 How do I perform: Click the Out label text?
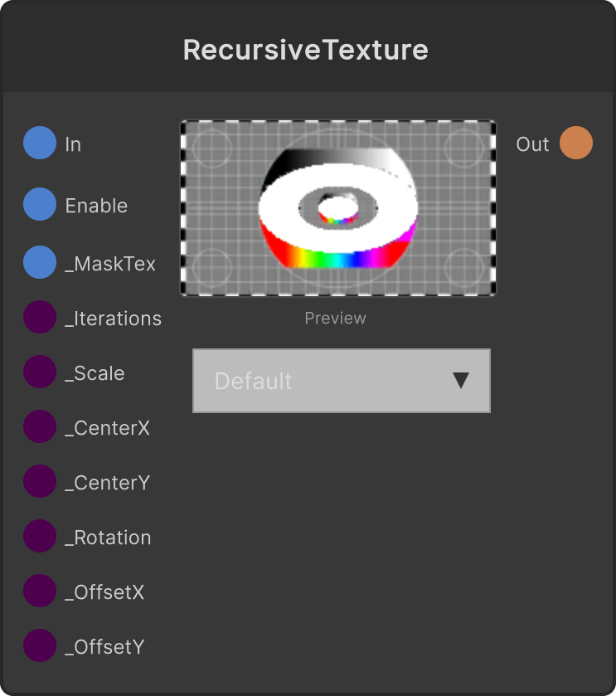pyautogui.click(x=532, y=144)
